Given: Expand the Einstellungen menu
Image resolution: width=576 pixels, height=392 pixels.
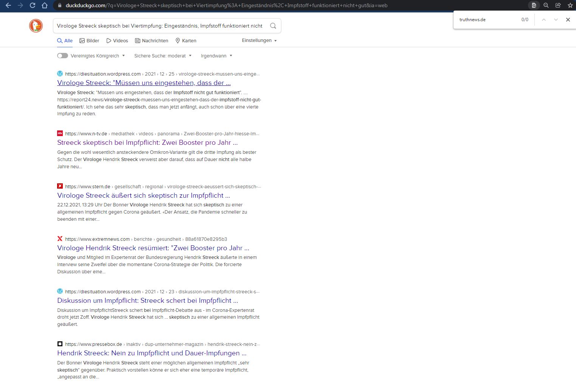Looking at the screenshot, I should coord(259,40).
